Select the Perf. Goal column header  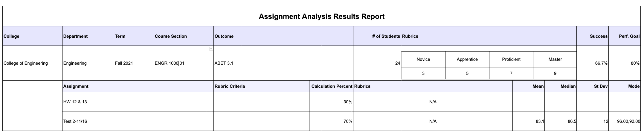[629, 36]
